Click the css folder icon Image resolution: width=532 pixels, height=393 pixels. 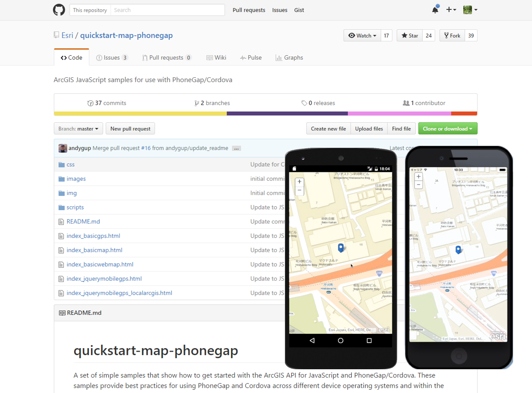(x=62, y=165)
